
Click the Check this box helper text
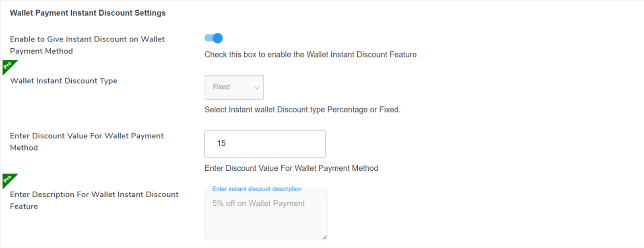click(310, 54)
